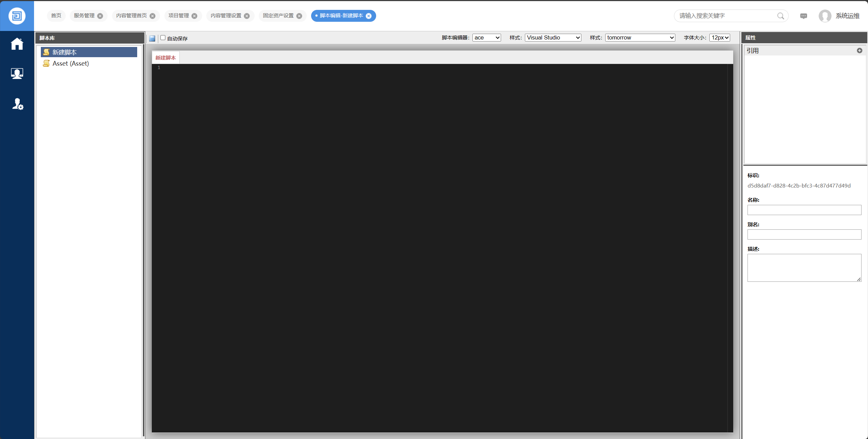Viewport: 868px width, 439px height.
Task: Open the user settings sidebar icon
Action: pyautogui.click(x=17, y=104)
